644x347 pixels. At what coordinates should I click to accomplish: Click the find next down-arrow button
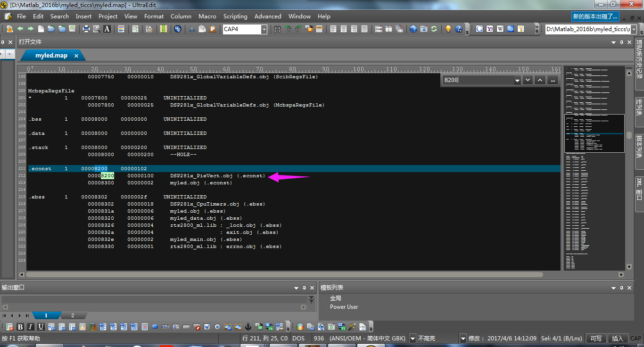[528, 80]
